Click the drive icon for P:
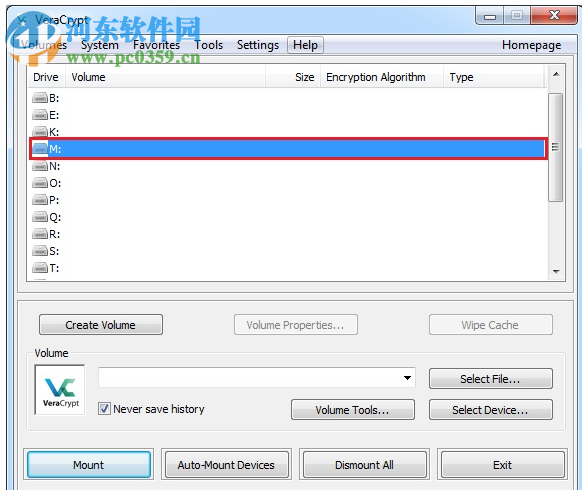The image size is (582, 490). tap(40, 200)
